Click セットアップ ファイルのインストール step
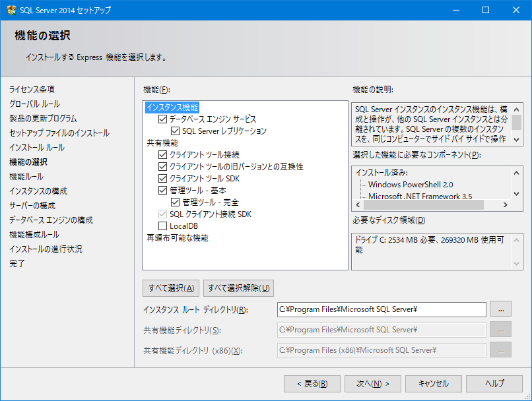The image size is (532, 401). pos(59,133)
